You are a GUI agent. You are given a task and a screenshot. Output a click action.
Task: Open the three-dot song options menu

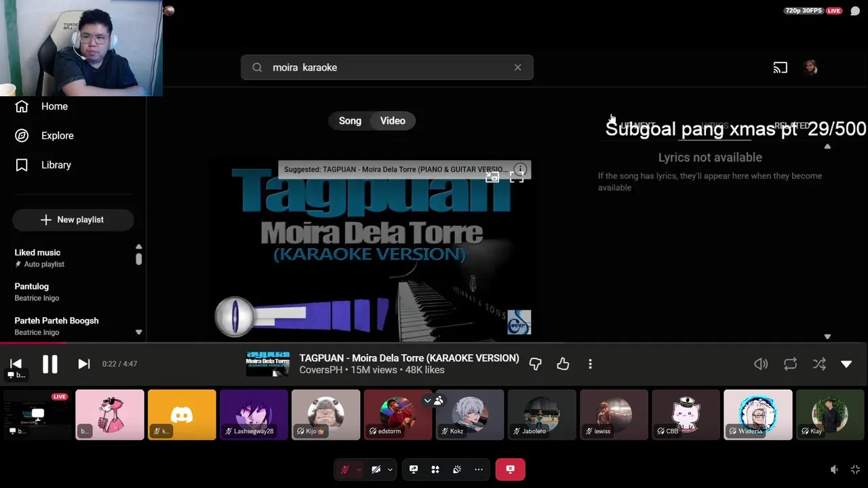click(590, 364)
